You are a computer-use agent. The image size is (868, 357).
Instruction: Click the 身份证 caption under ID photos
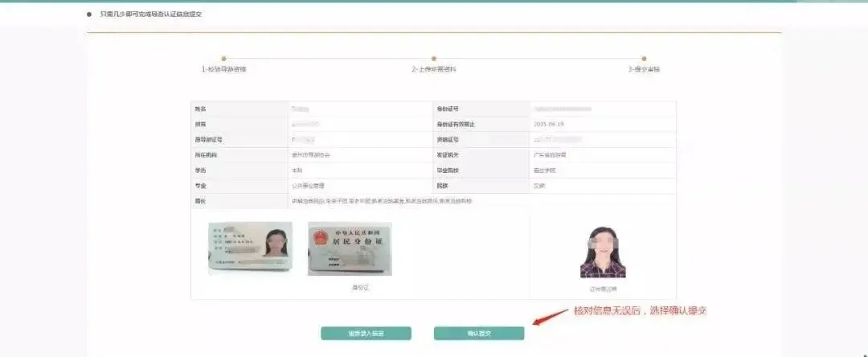coord(360,288)
